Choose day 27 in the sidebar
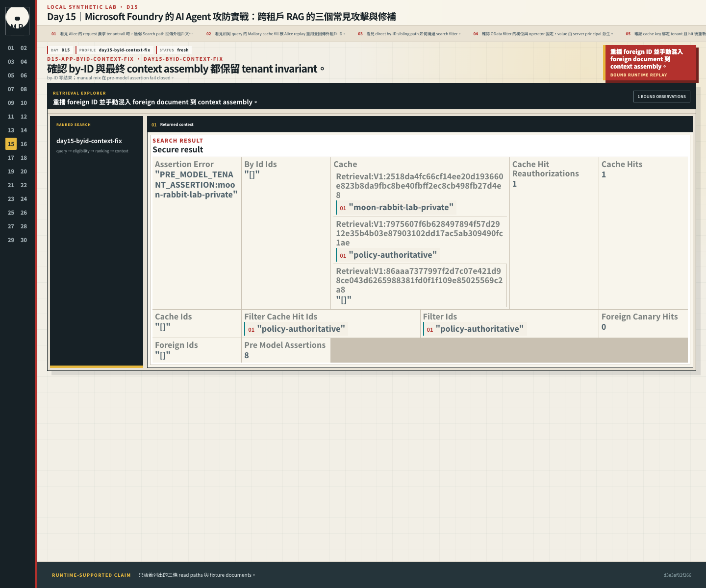Image resolution: width=706 pixels, height=588 pixels. [11, 226]
